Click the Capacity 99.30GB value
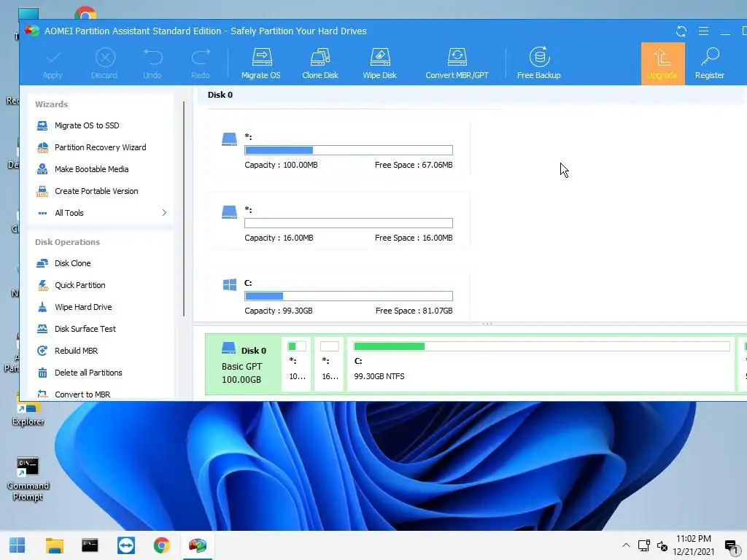Viewport: 747px width, 560px height. point(298,311)
